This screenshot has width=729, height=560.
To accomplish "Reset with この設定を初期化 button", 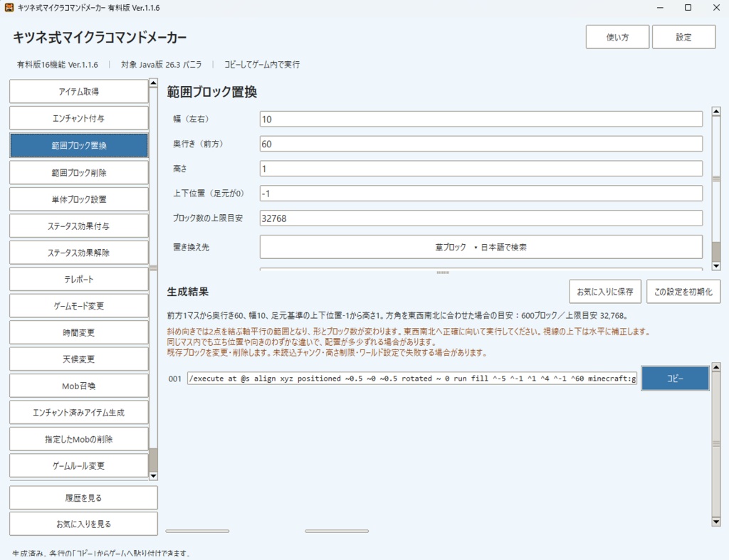I will click(683, 292).
